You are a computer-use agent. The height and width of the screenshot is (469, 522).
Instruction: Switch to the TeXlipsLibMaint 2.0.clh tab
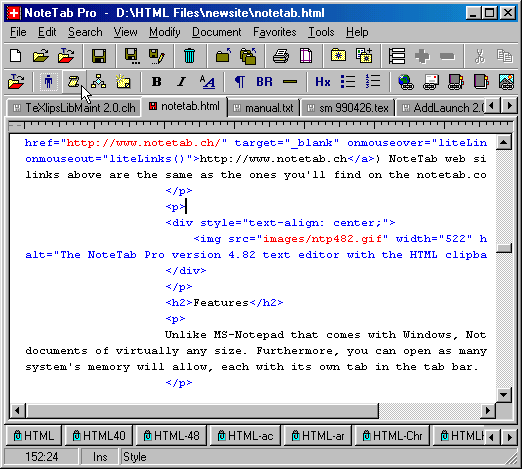(74, 108)
